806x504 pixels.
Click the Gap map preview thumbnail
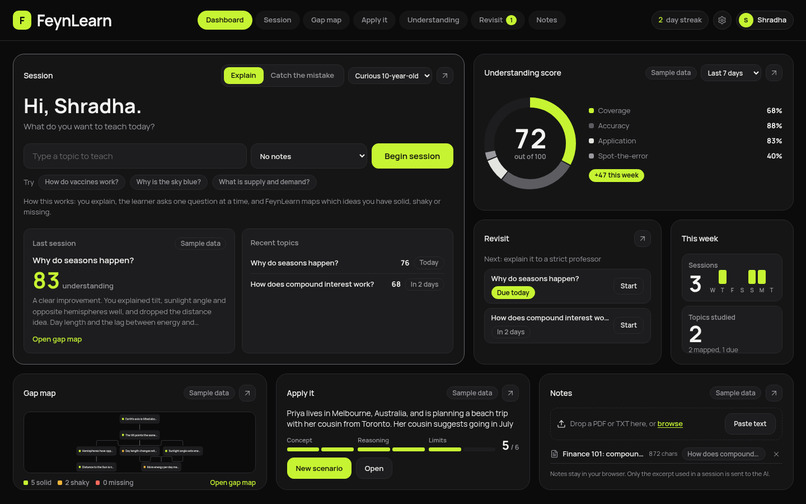[139, 442]
